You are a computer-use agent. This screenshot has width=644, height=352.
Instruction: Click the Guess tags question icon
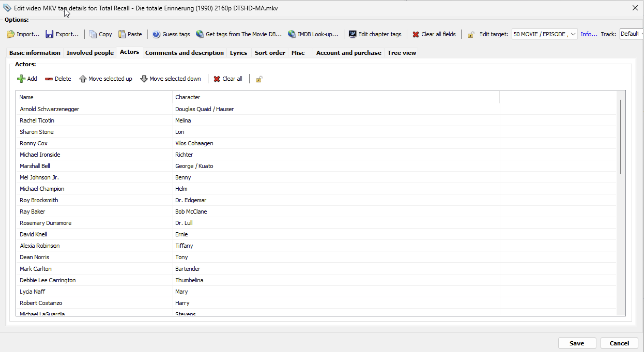click(156, 34)
